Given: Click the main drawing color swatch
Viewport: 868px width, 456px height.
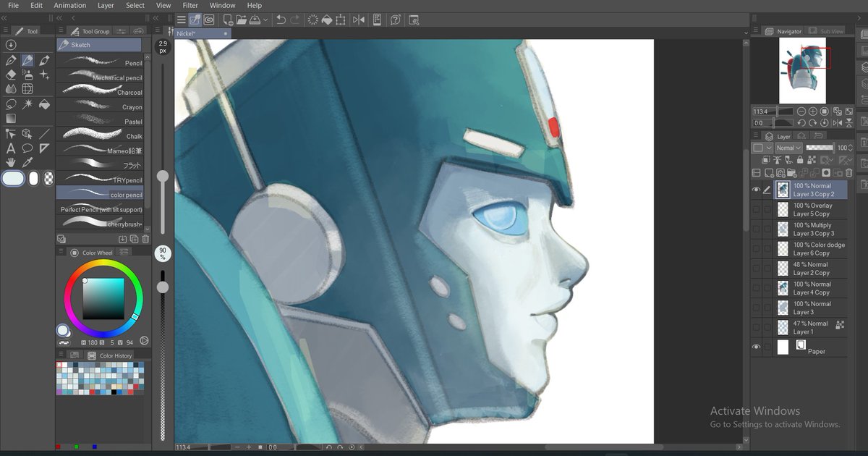Looking at the screenshot, I should [x=13, y=178].
